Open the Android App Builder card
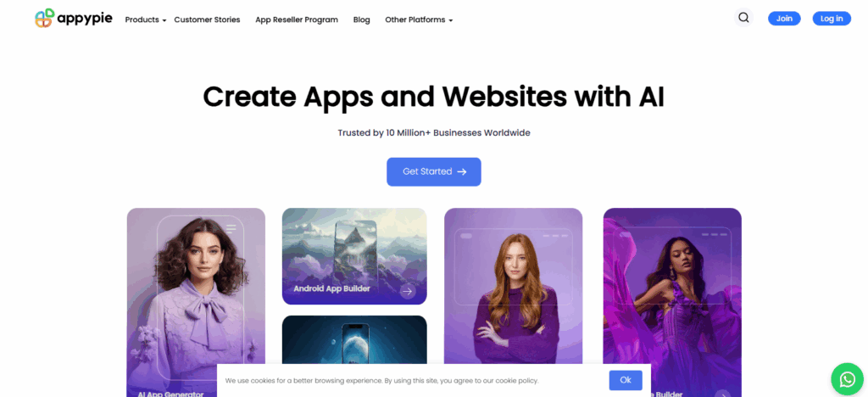Screen dimensions: 868x397 354,256
